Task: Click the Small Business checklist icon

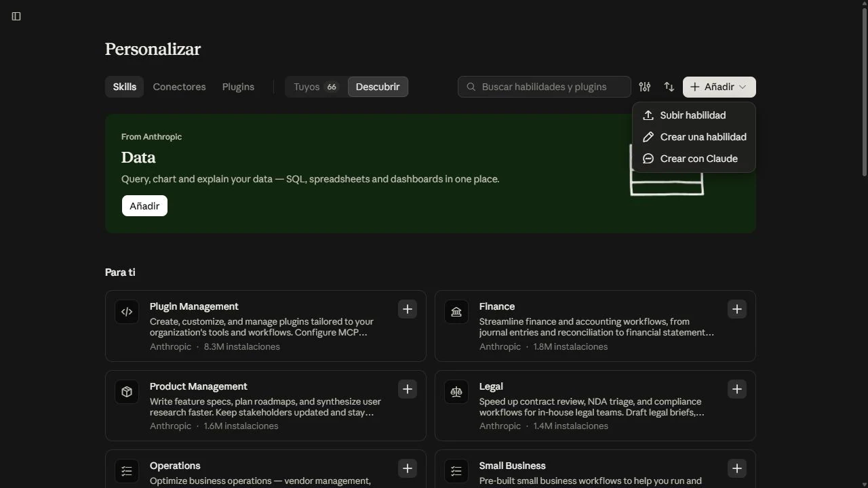Action: tap(456, 471)
